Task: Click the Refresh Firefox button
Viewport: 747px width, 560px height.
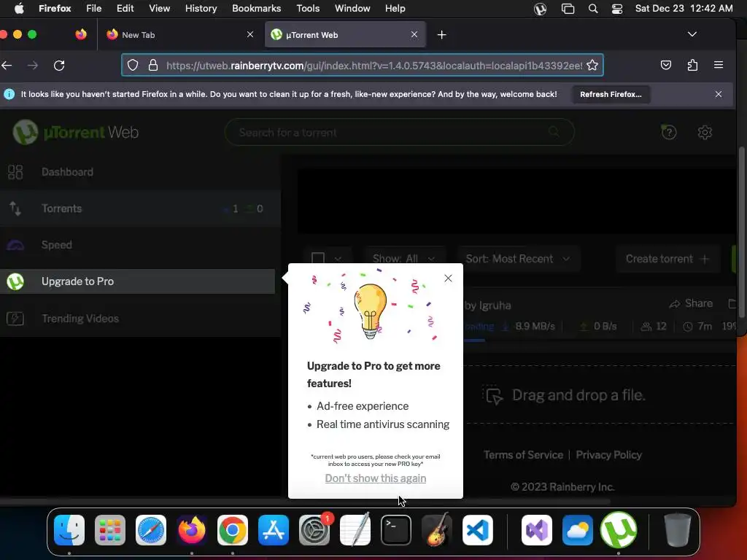Action: point(611,94)
